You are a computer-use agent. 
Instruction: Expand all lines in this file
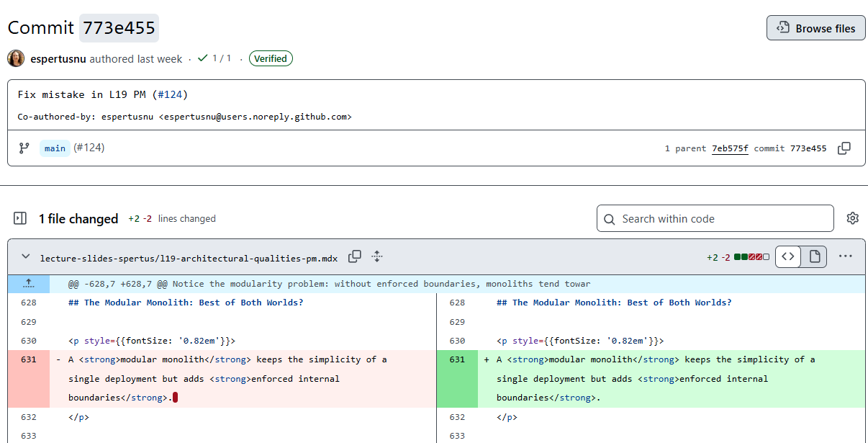[x=376, y=256]
